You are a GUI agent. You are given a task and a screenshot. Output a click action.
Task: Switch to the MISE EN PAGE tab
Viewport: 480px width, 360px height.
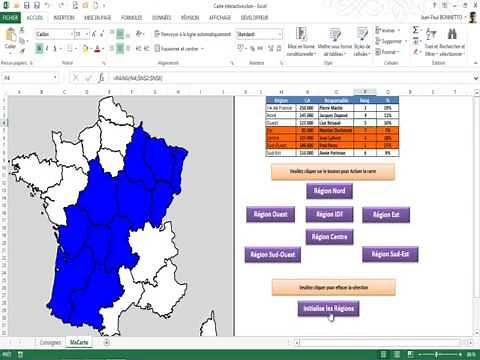tap(97, 17)
